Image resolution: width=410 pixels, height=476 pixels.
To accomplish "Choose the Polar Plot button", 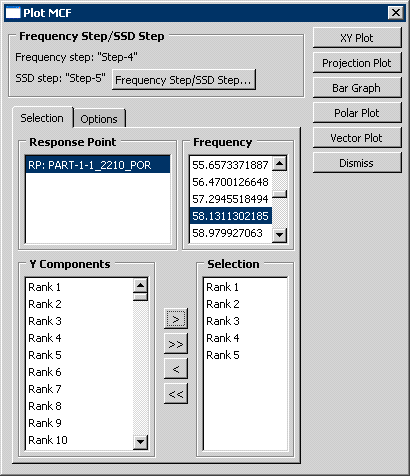I will 357,113.
